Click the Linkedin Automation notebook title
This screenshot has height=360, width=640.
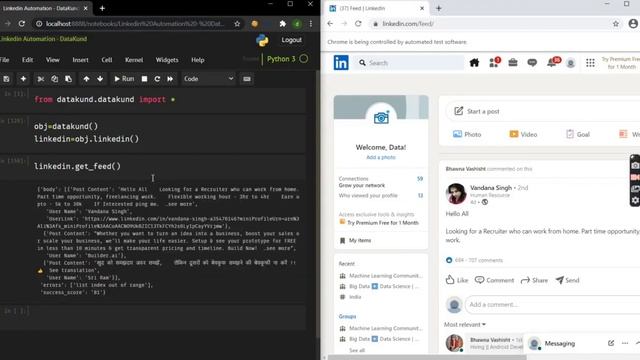43,39
